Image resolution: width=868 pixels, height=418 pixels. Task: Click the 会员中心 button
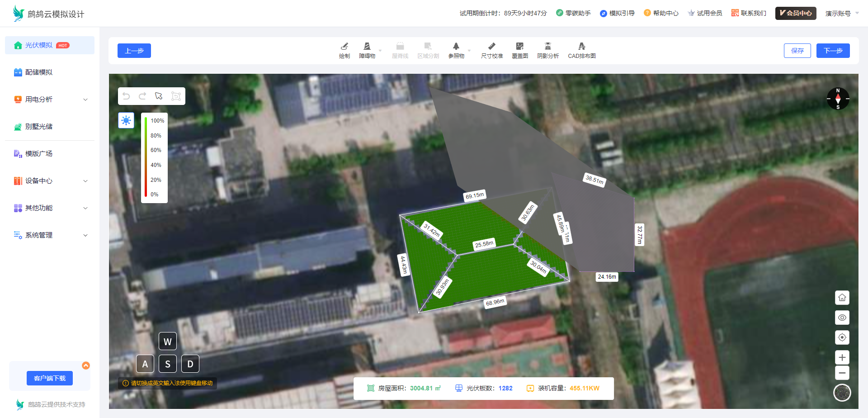tap(796, 13)
